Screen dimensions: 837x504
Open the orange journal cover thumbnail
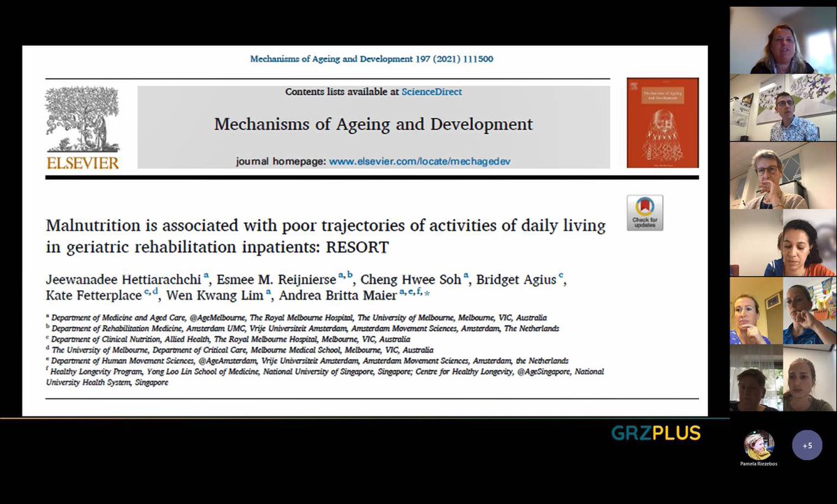pyautogui.click(x=663, y=123)
